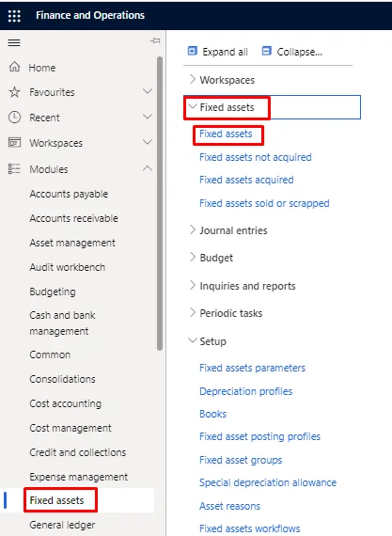
Task: Click the Favourites star icon
Action: pos(14,92)
